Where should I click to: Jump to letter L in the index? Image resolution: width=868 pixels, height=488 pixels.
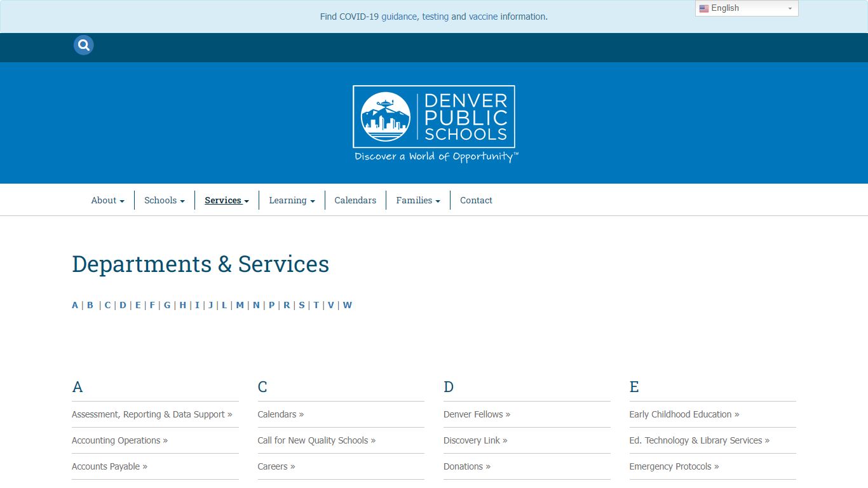click(224, 305)
